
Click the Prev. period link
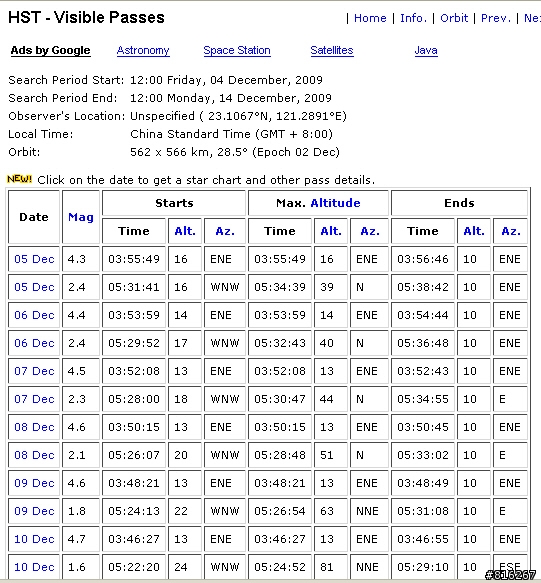click(x=496, y=18)
